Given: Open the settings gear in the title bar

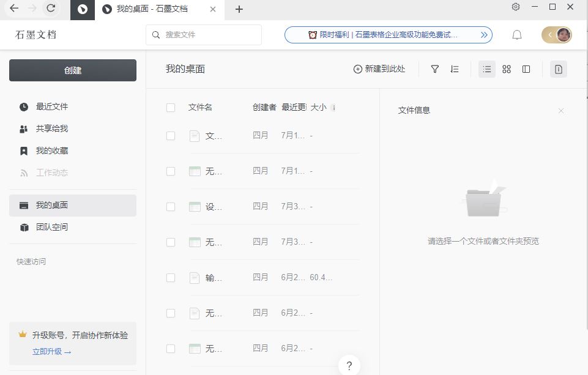Looking at the screenshot, I should (x=516, y=7).
